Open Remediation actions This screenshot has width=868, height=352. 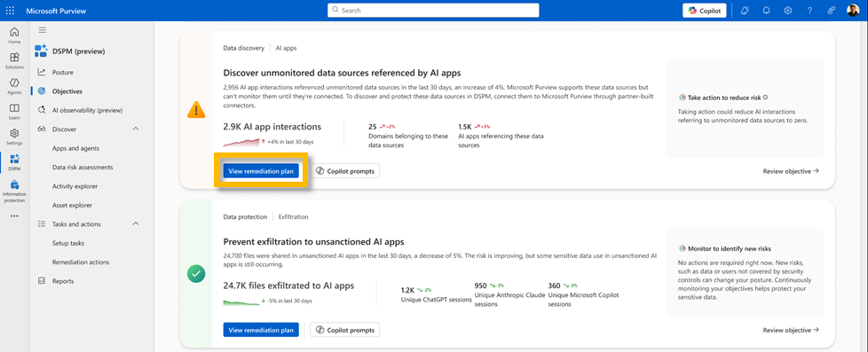coord(81,262)
